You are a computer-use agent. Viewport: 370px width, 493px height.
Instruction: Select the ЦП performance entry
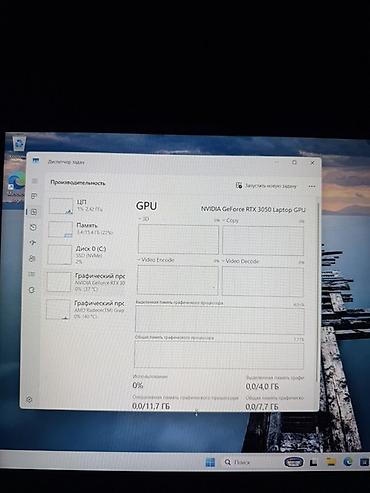87,206
